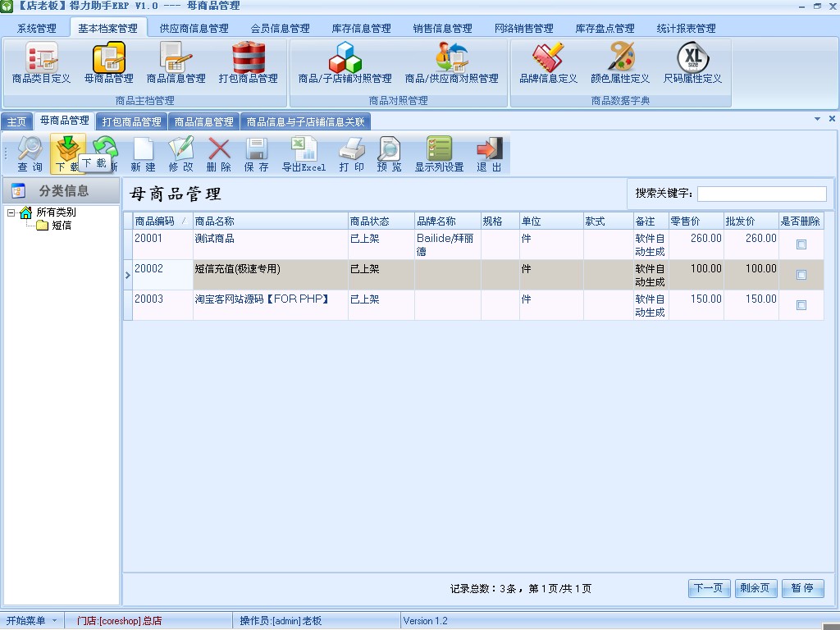Click the 母商品管理 ribbon icon
This screenshot has height=630, width=840.
click(109, 63)
